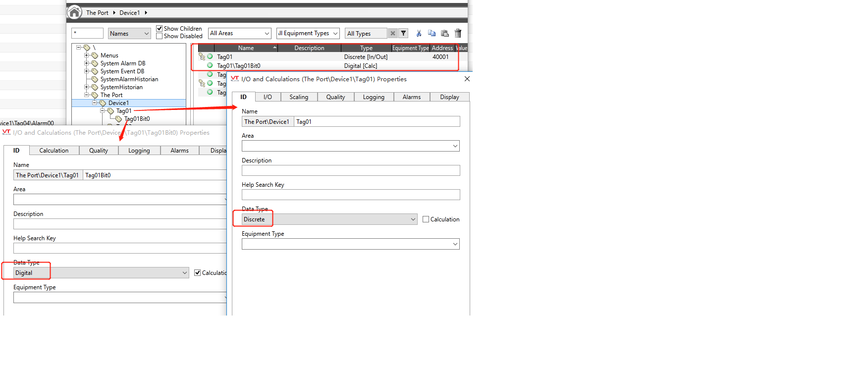Screen dimensions: 868x370
Task: Toggle the Show Children checkbox
Action: 160,29
